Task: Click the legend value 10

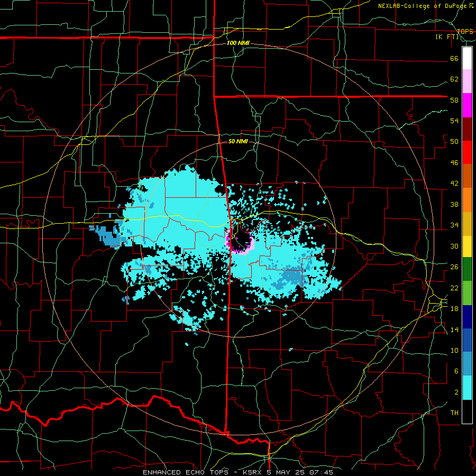Action: (454, 351)
